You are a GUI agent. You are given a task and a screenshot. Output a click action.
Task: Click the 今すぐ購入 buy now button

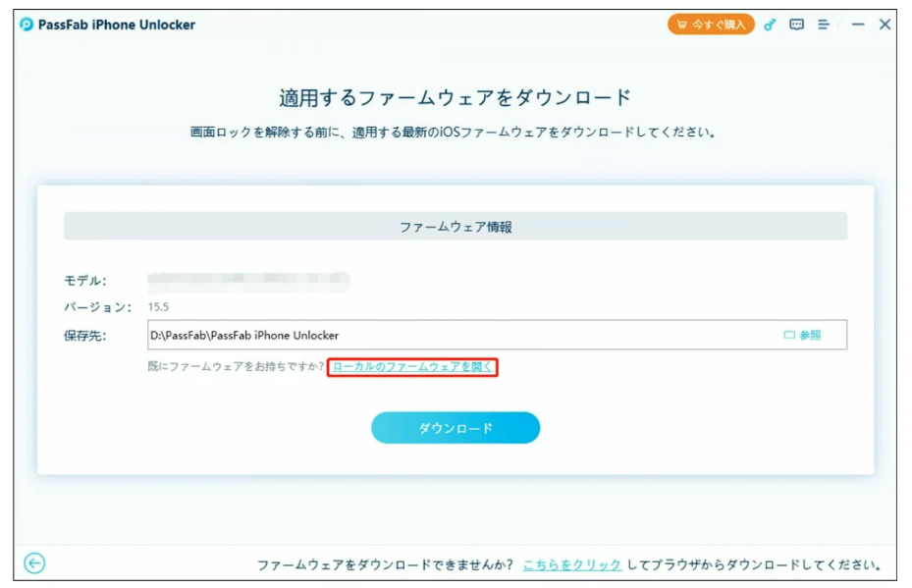[x=710, y=25]
